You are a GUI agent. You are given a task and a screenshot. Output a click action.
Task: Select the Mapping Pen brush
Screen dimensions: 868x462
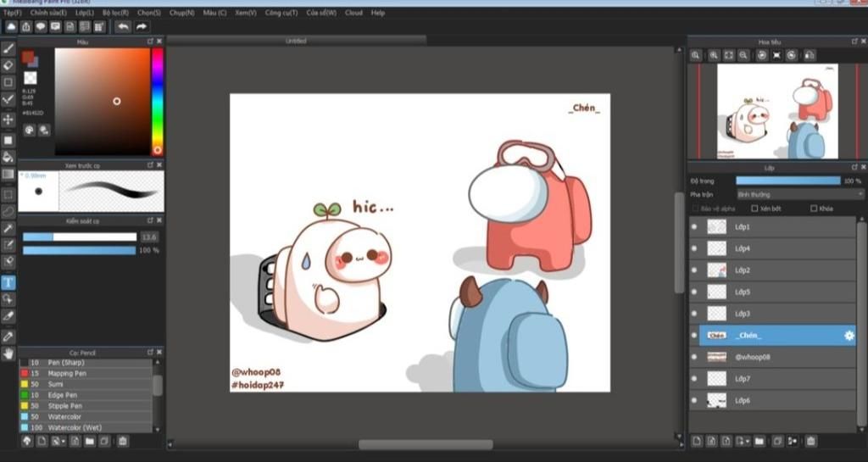[86, 374]
